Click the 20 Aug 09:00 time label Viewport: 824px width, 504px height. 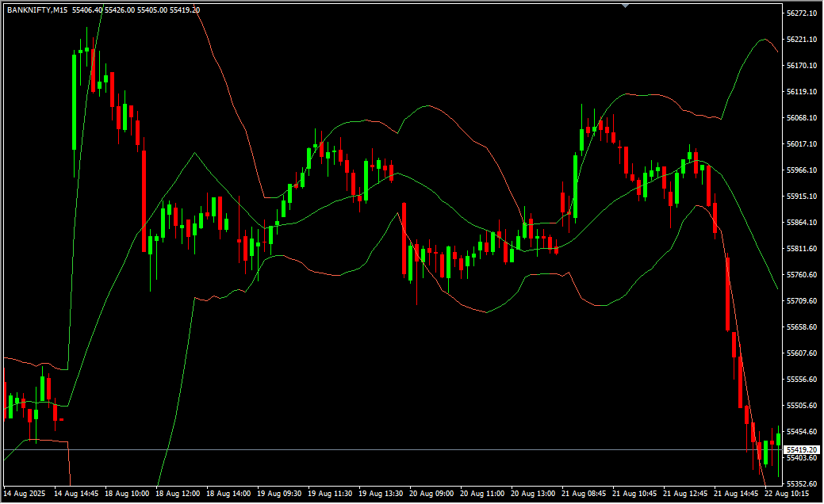point(432,494)
